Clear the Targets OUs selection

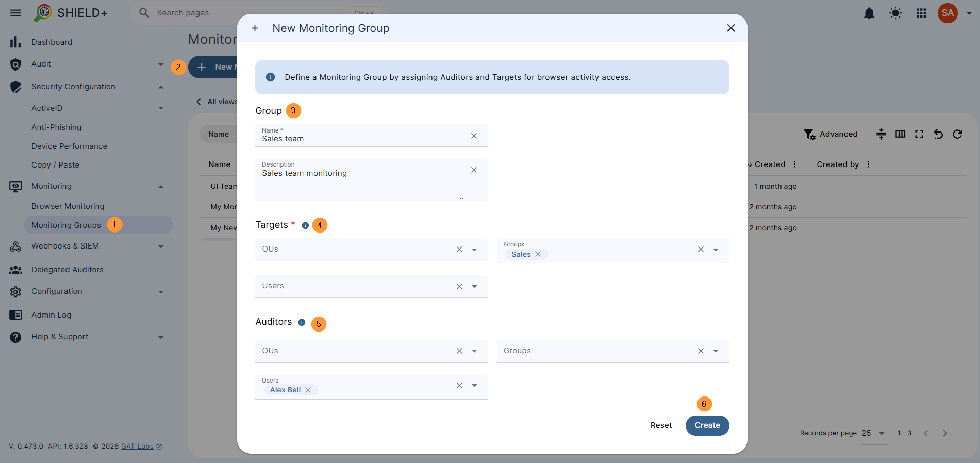click(459, 250)
